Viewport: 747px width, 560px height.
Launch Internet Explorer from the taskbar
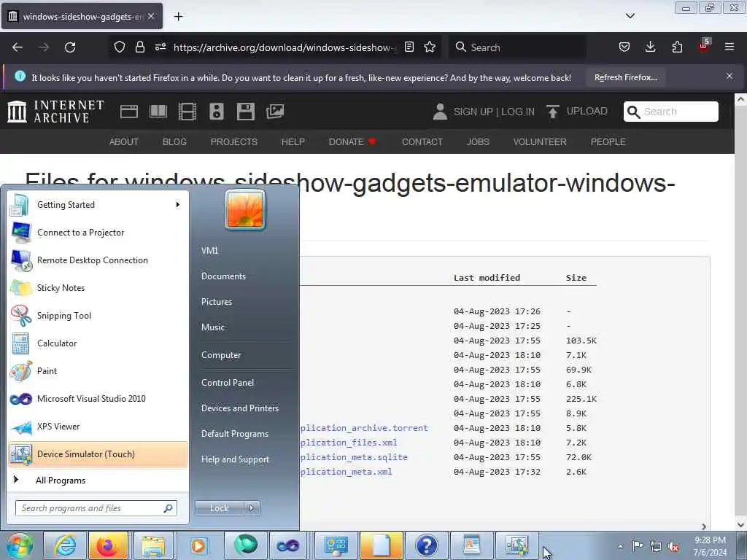tap(65, 545)
